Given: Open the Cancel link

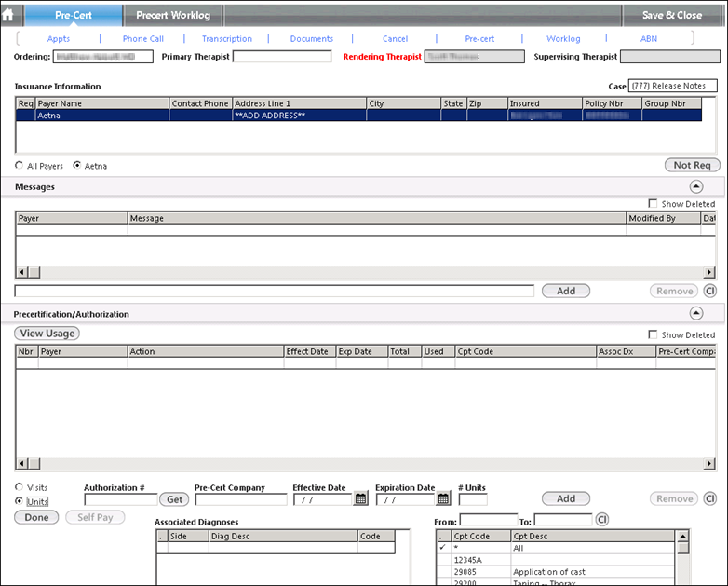Looking at the screenshot, I should pyautogui.click(x=395, y=39).
